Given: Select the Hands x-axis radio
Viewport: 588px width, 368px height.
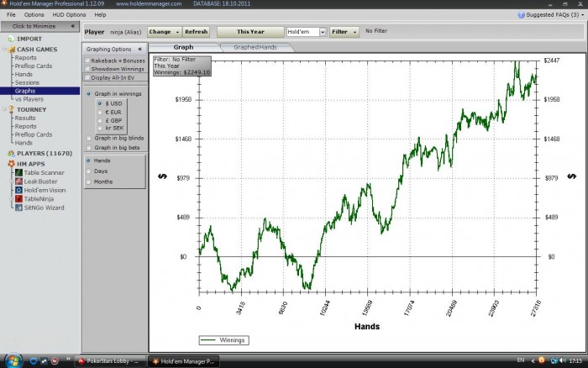Looking at the screenshot, I should [x=89, y=160].
